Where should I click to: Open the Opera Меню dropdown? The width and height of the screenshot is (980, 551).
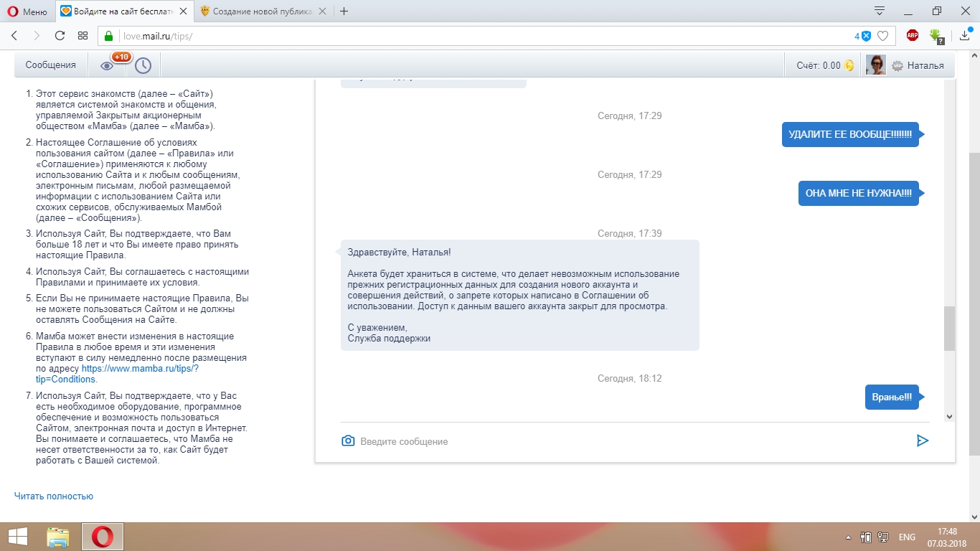tap(27, 11)
